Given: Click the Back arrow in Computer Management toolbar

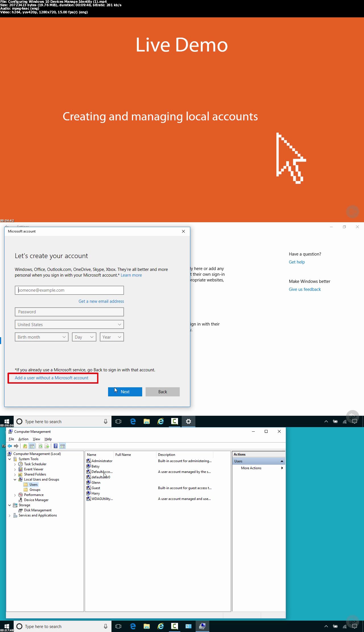Looking at the screenshot, I should (x=10, y=446).
